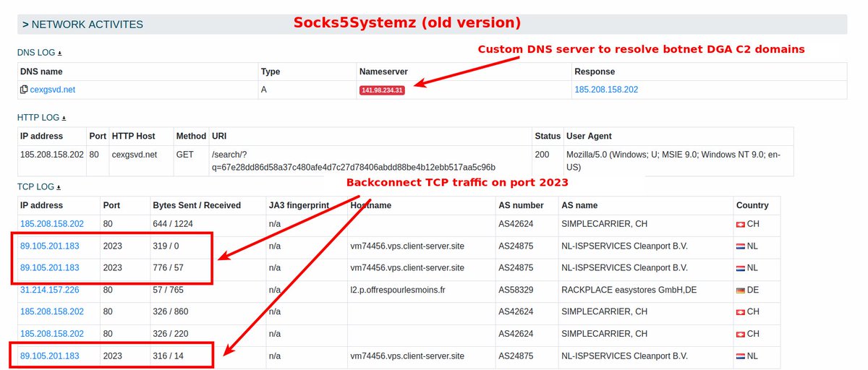Image resolution: width=868 pixels, height=370 pixels.
Task: Click the AS name column header
Action: click(x=580, y=205)
